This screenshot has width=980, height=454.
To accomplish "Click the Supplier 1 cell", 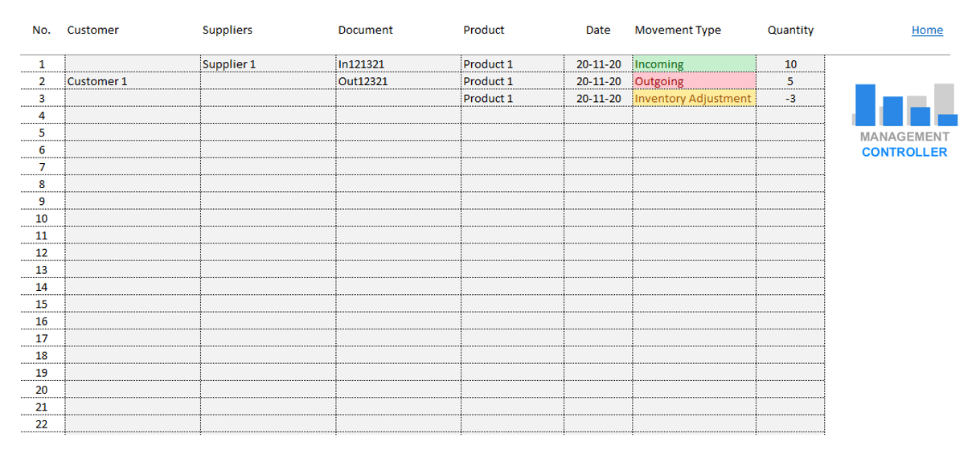I will tap(268, 64).
